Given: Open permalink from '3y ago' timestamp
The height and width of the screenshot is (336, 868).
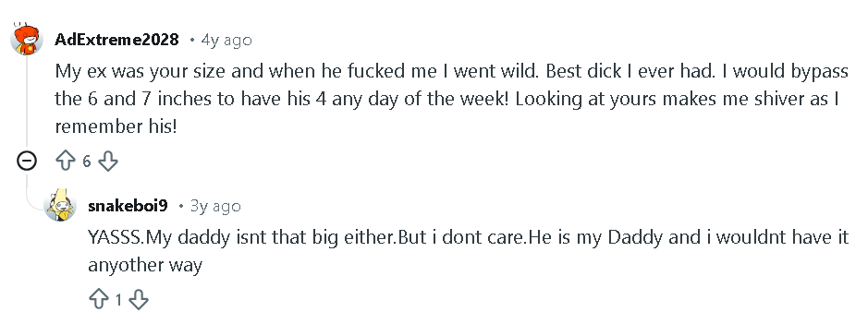Looking at the screenshot, I should pos(216,206).
